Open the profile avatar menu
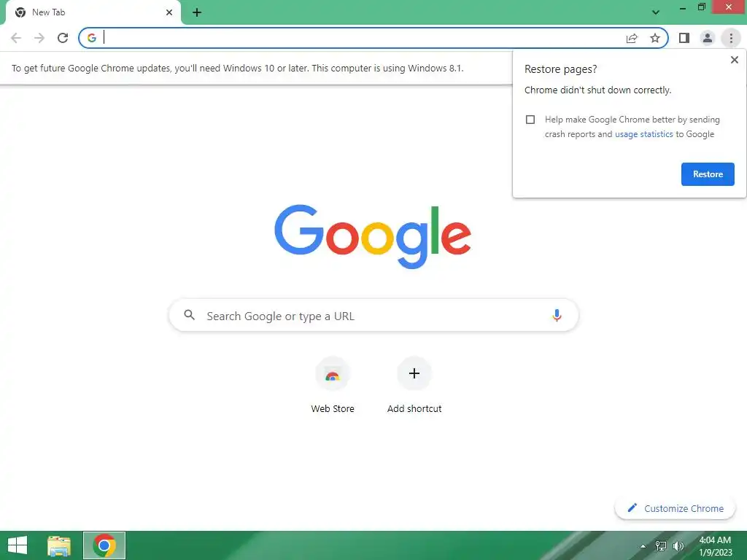Viewport: 747px width, 560px height. 708,38
